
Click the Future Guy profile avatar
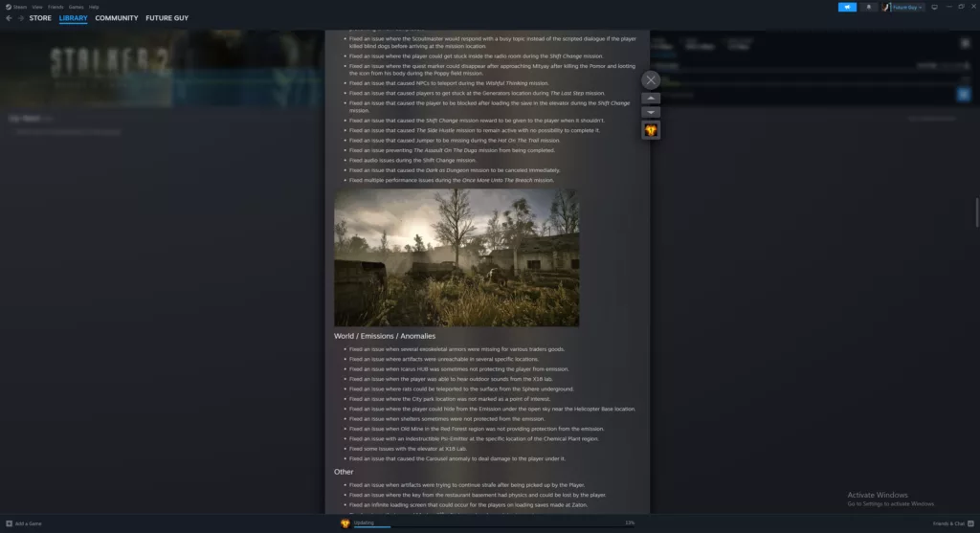click(885, 7)
